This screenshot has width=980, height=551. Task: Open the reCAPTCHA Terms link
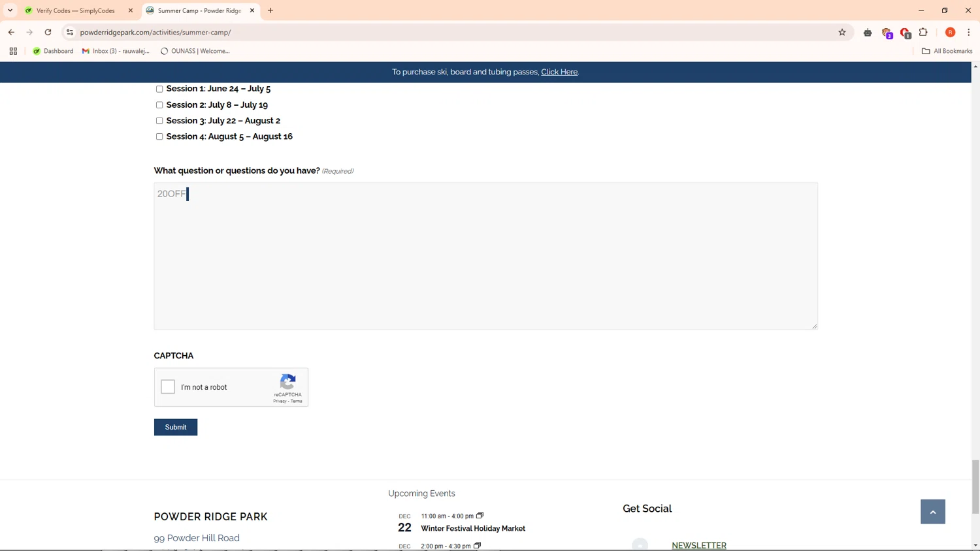(297, 401)
